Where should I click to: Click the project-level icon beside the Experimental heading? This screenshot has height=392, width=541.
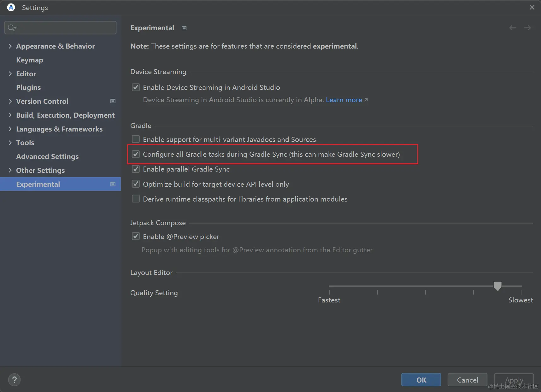(x=184, y=28)
